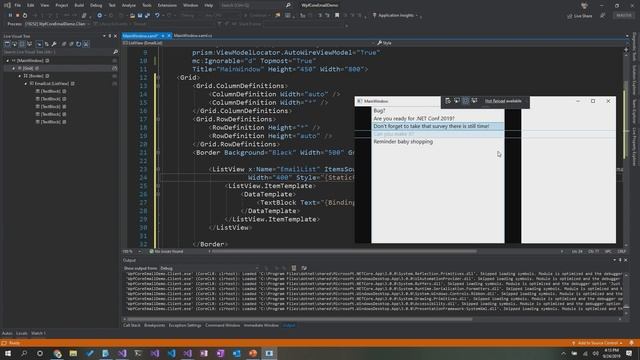Click the Windows Start button
This screenshot has height=360, width=640.
tap(8, 353)
